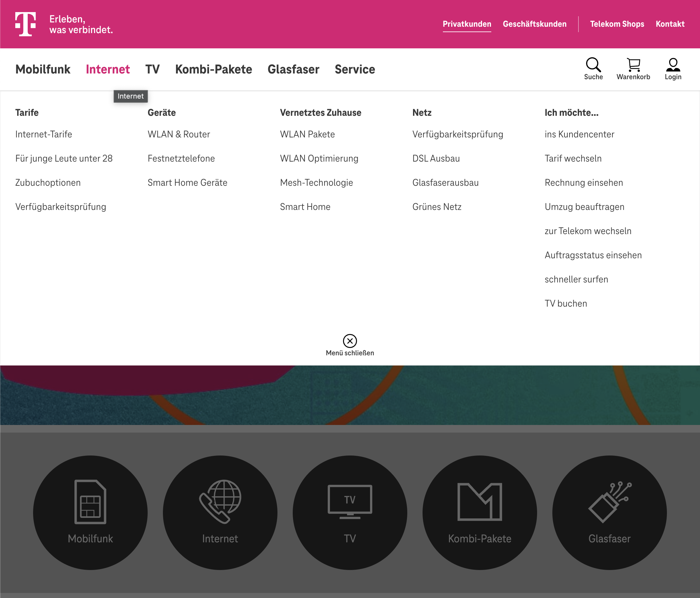Open Telekom Shops

click(x=617, y=24)
